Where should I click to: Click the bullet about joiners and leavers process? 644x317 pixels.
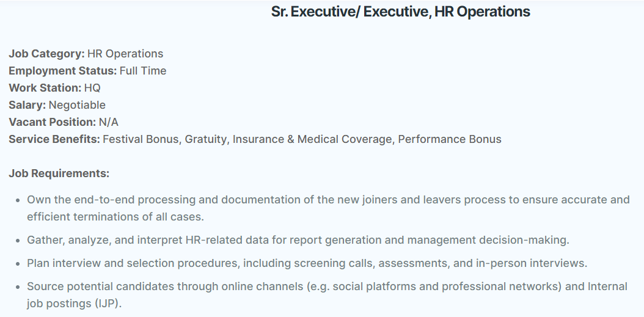point(328,208)
